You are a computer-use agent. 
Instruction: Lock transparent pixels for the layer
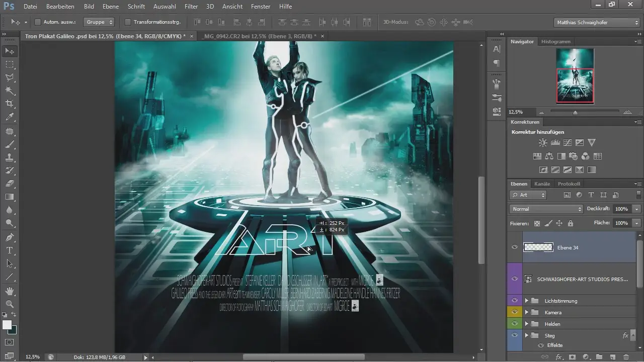(537, 223)
